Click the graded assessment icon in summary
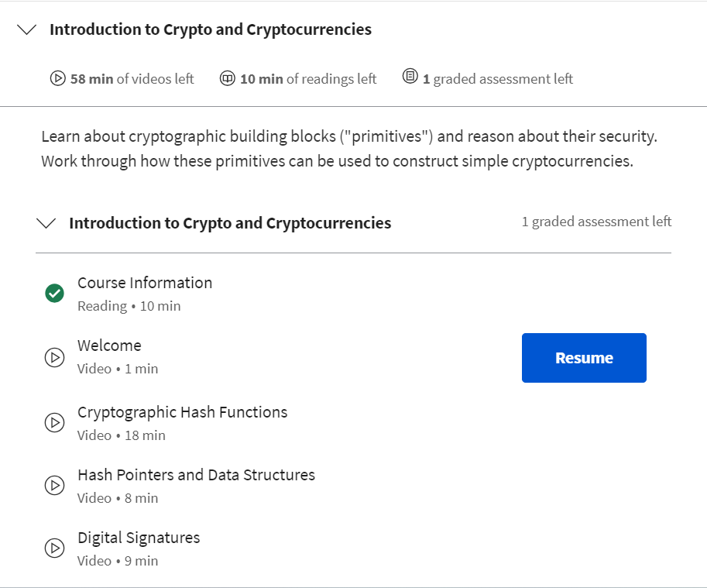The width and height of the screenshot is (707, 588). tap(410, 77)
